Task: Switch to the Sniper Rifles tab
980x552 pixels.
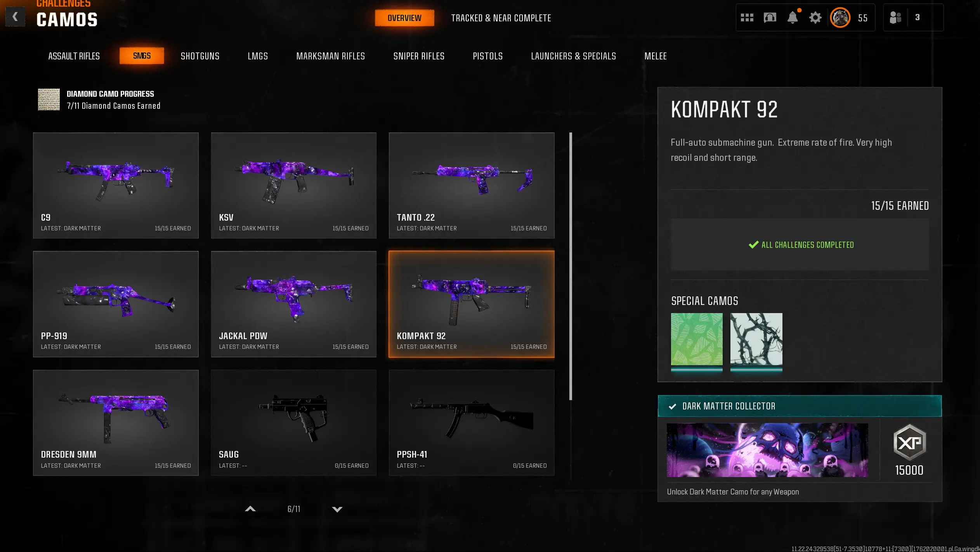Action: coord(419,56)
